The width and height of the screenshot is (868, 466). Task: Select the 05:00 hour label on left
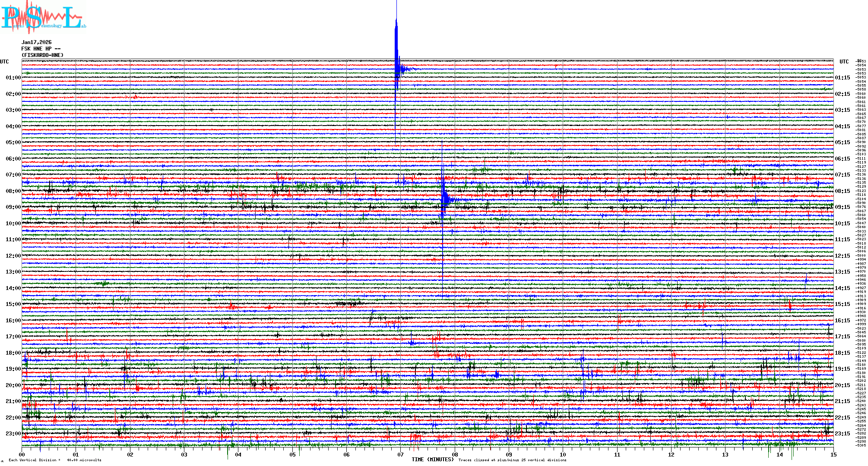coord(13,142)
